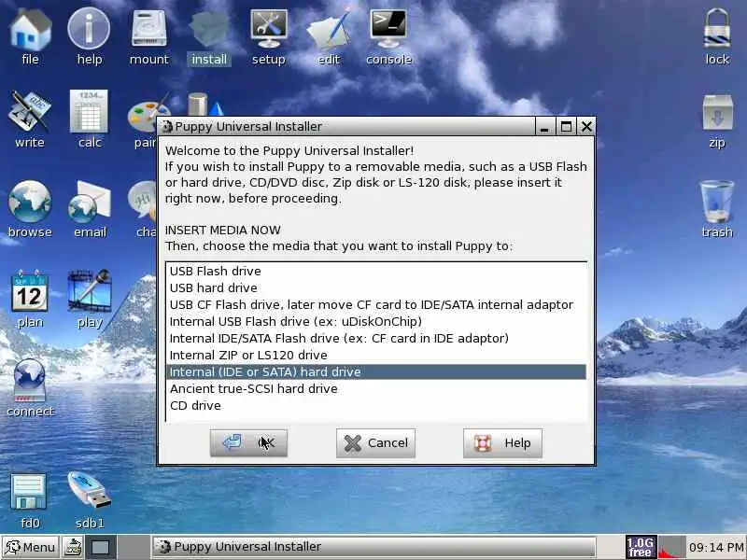Open the chat icon behind the installer
This screenshot has width=747, height=560.
[143, 209]
